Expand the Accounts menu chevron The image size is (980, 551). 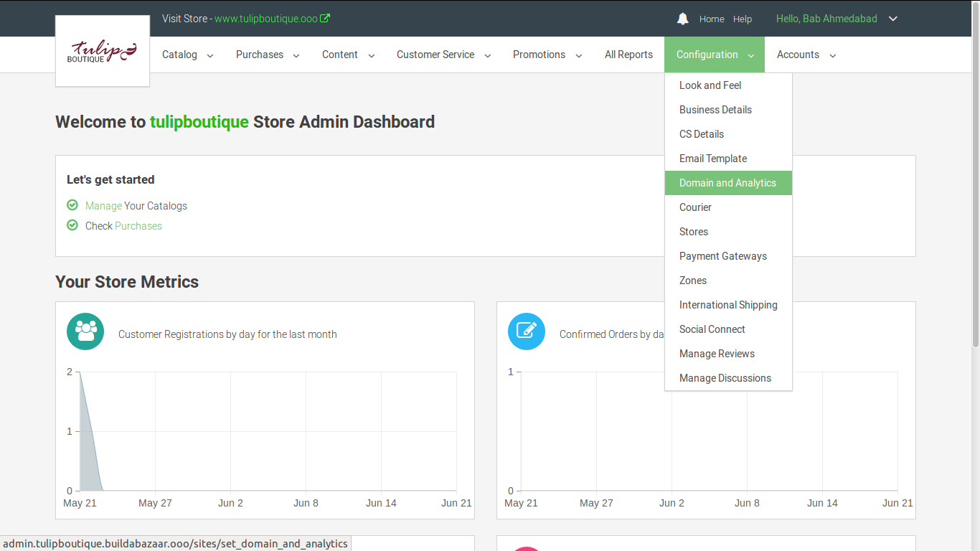pyautogui.click(x=833, y=55)
